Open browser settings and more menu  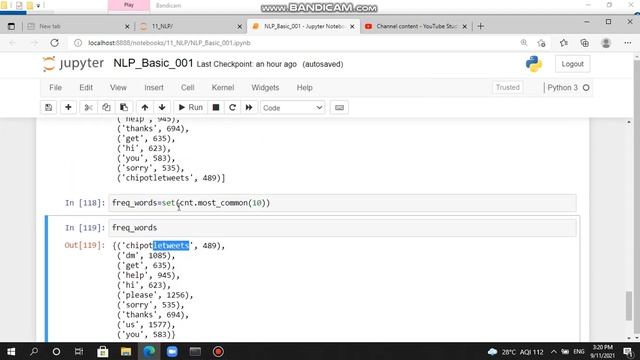628,43
